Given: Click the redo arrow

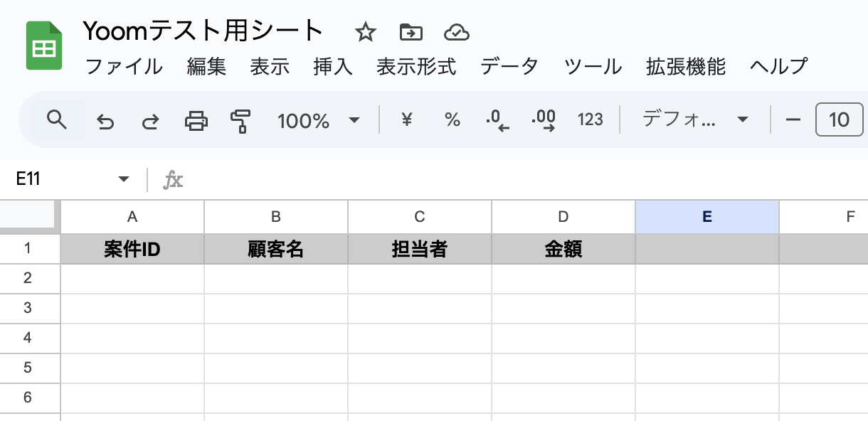Looking at the screenshot, I should point(150,121).
